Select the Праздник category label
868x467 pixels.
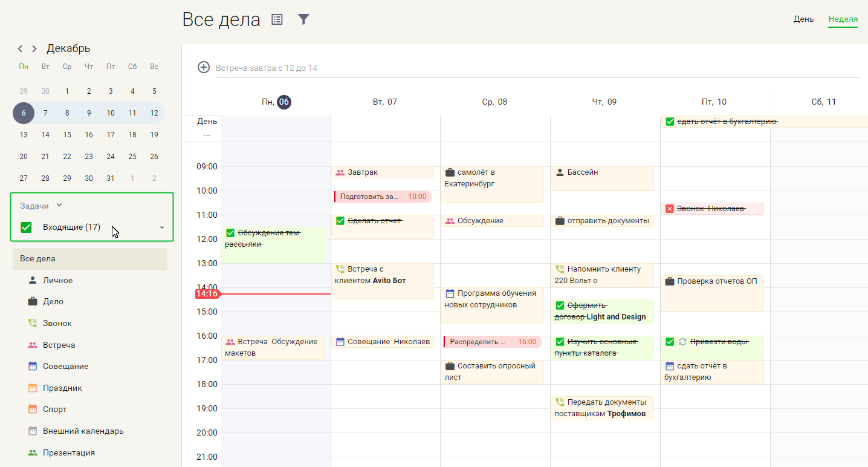[62, 388]
